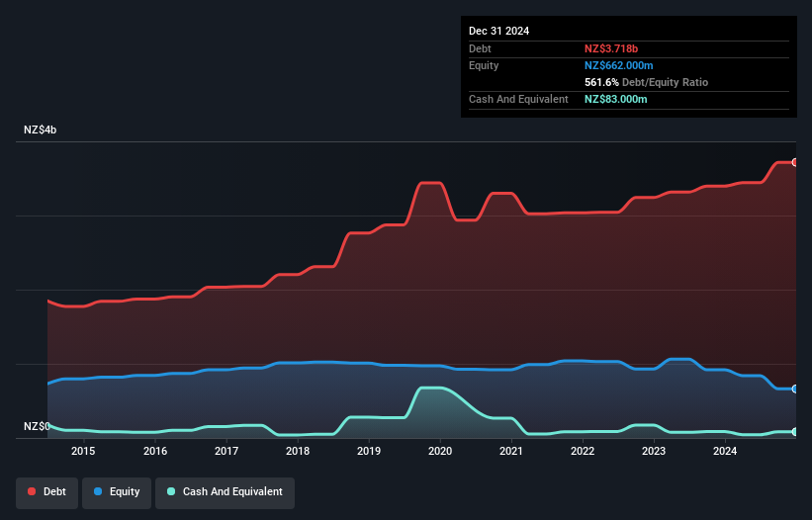The width and height of the screenshot is (812, 520).
Task: Click the teal dot in Cash legend
Action: coord(171,491)
